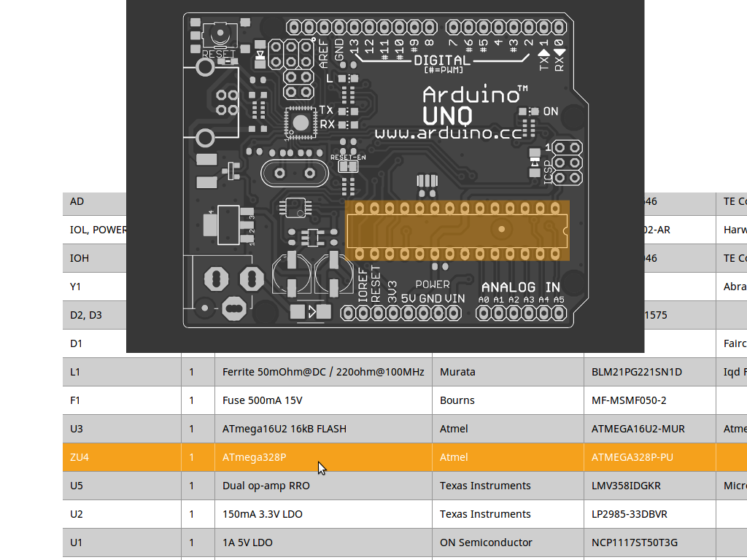Viewport: 747px width, 560px height.
Task: Select the highlighted ATmega328P chip footprint
Action: tap(457, 230)
